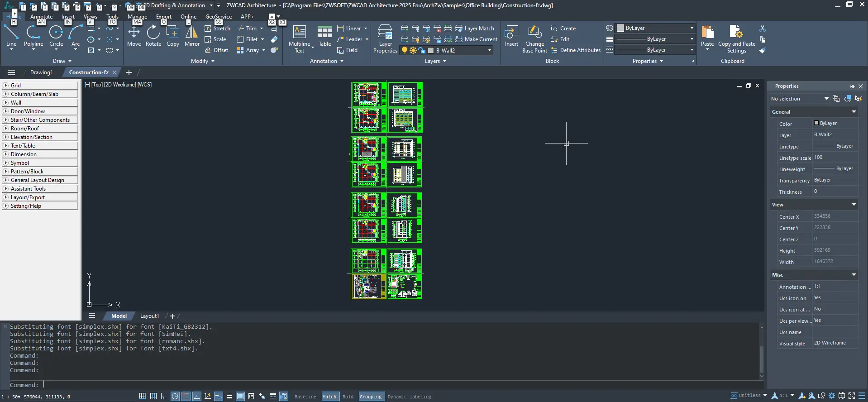Activate the Rotate tool

click(x=153, y=36)
